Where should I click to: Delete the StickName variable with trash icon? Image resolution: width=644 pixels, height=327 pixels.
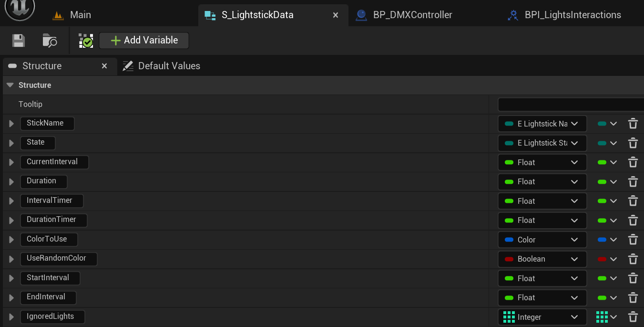(x=633, y=124)
